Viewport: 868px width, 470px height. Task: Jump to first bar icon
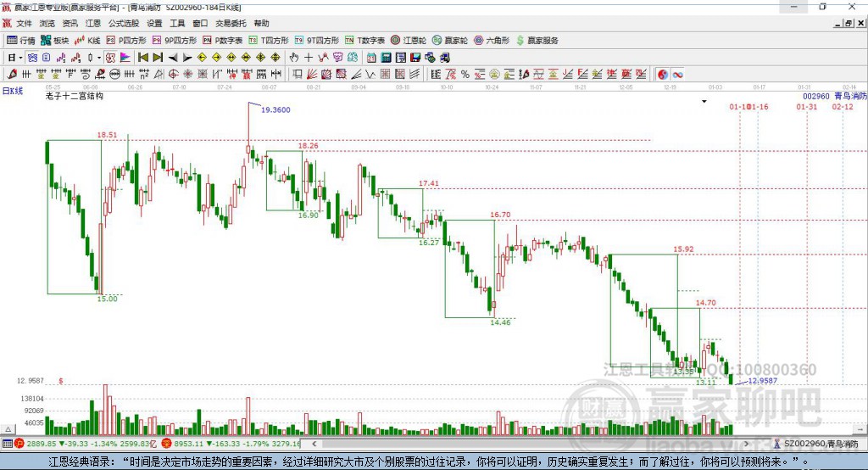(x=142, y=58)
